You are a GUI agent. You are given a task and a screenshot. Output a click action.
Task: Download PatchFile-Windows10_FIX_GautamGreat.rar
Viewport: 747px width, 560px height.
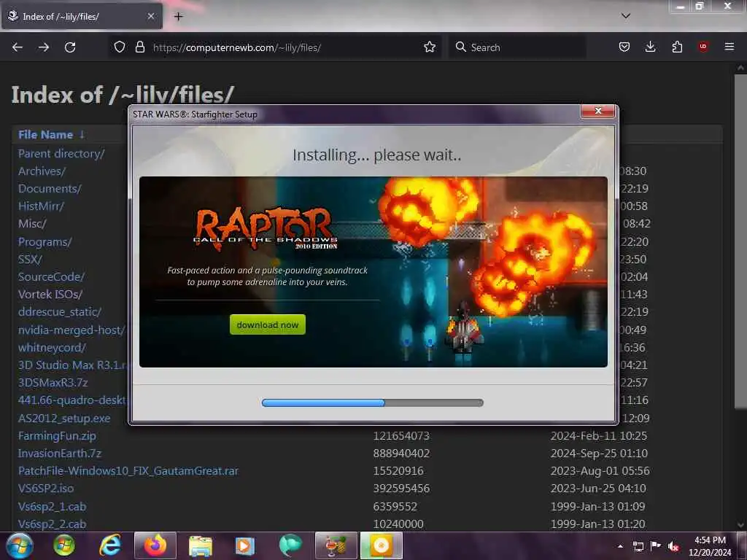pos(128,471)
